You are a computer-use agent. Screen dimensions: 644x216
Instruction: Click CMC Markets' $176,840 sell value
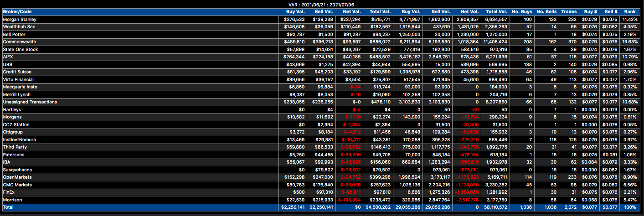[x=323, y=185]
